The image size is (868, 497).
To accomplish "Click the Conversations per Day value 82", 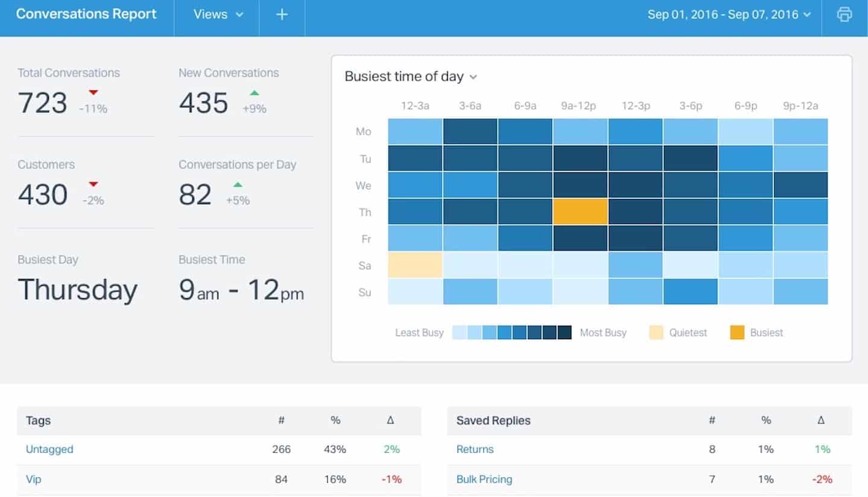I will (195, 195).
